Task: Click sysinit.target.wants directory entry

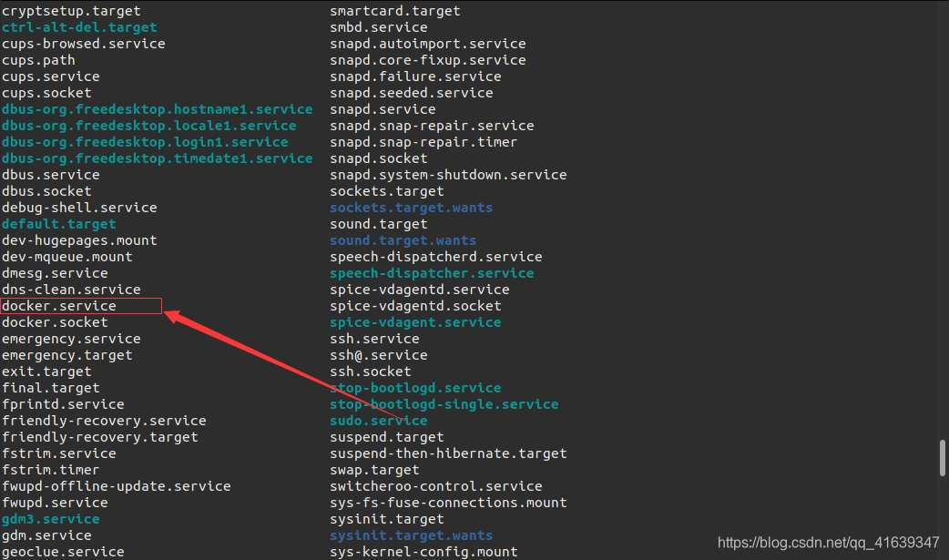Action: (412, 535)
